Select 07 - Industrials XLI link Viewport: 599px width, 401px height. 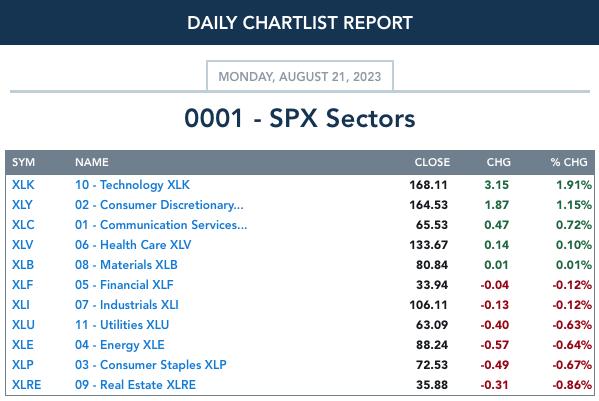[126, 305]
